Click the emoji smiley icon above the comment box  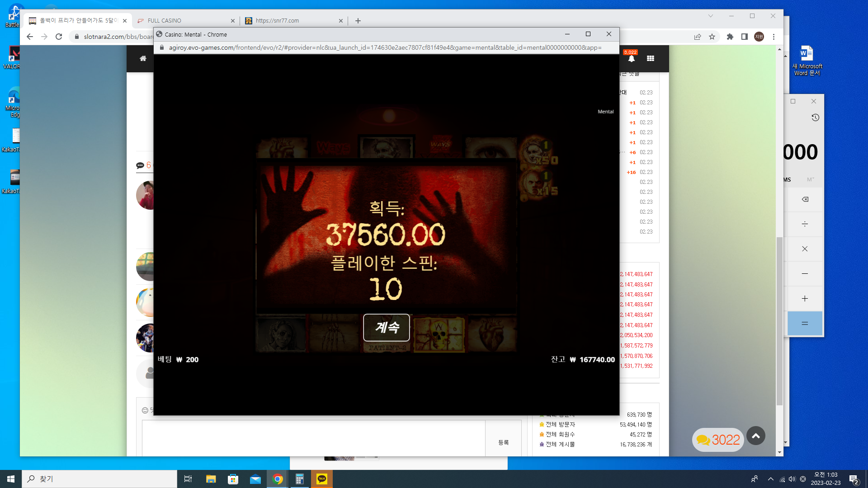point(145,410)
